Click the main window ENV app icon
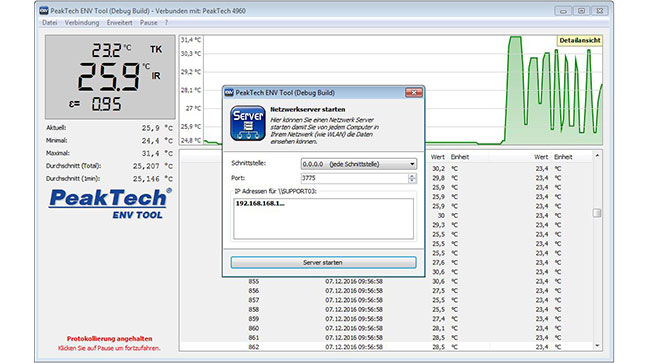This screenshot has height=363, width=650. [x=44, y=10]
